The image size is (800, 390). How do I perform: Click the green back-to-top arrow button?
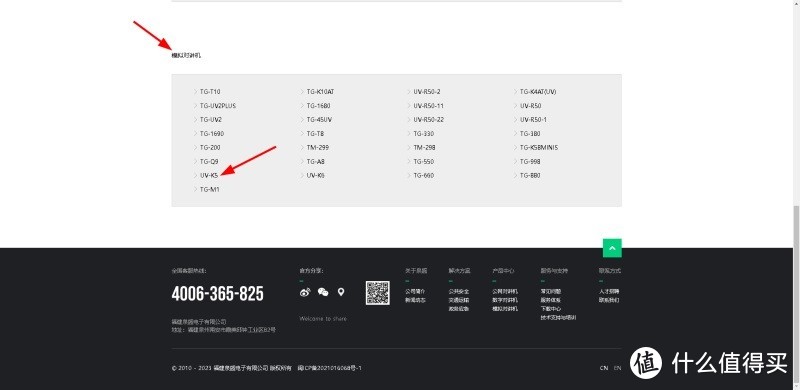[x=612, y=248]
